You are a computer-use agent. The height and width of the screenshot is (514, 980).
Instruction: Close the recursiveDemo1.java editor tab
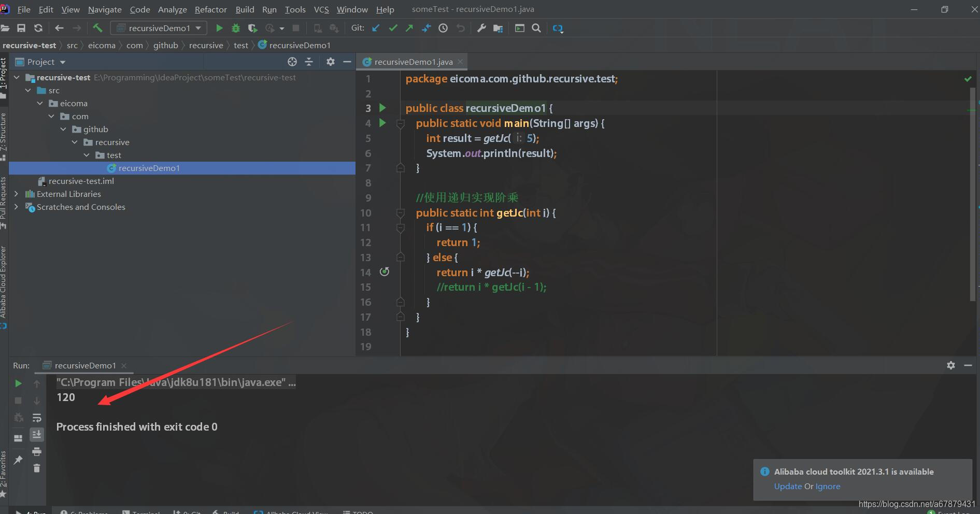coord(460,62)
